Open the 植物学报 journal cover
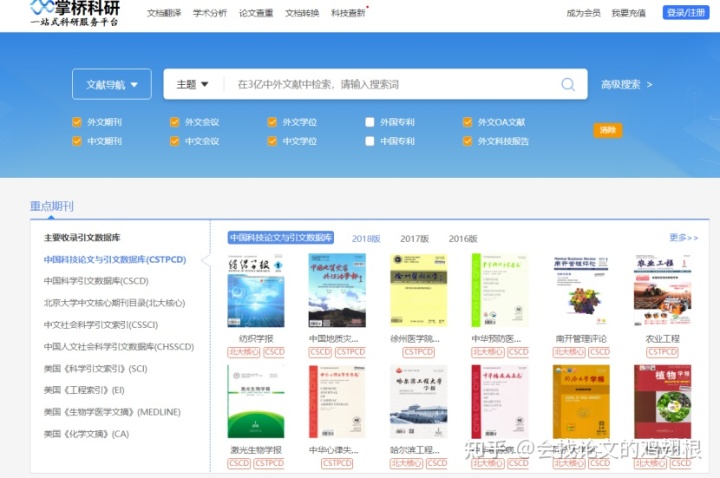The width and height of the screenshot is (720, 478). [x=662, y=402]
